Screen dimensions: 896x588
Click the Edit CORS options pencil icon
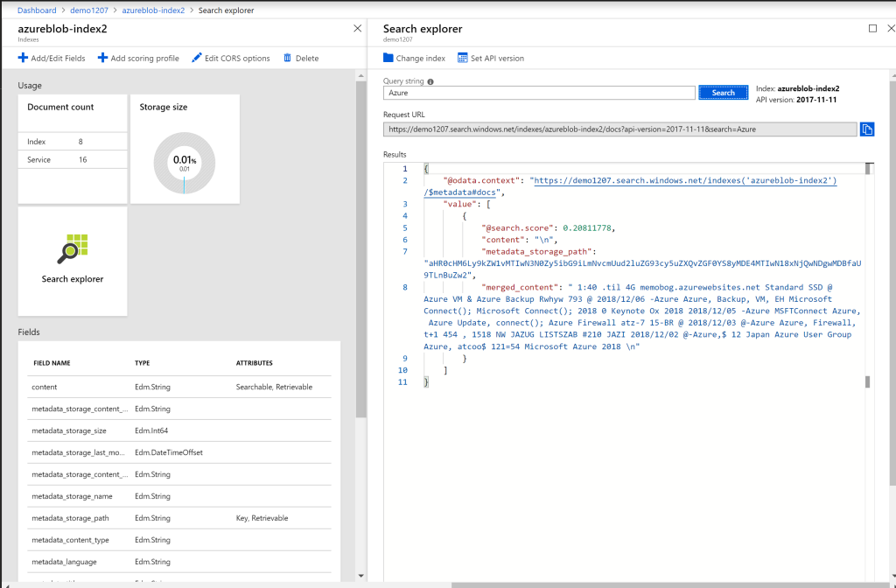pyautogui.click(x=197, y=58)
